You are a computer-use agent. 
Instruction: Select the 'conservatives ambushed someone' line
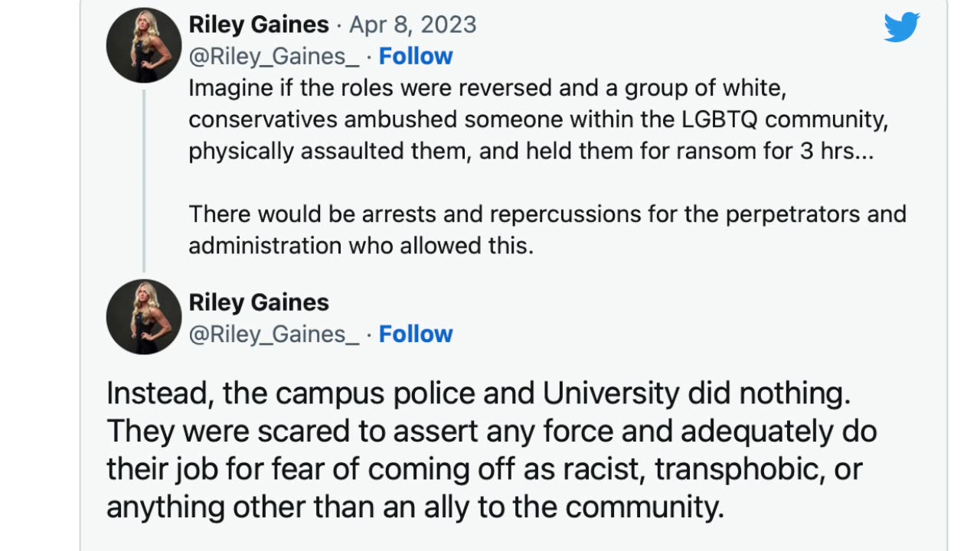click(x=538, y=119)
